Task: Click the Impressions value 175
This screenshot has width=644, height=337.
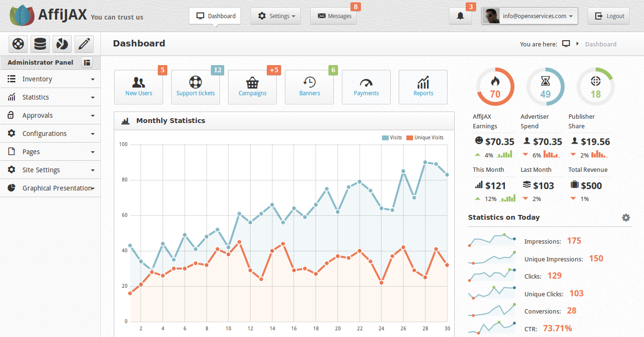Action: [x=574, y=241]
